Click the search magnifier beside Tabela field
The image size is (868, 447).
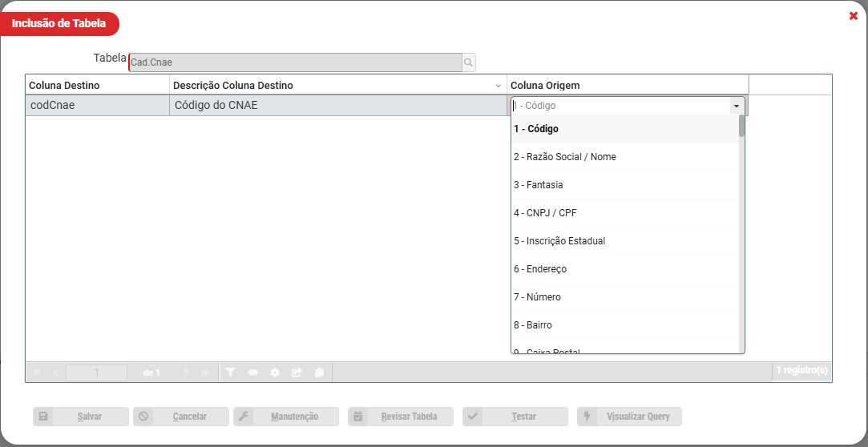[469, 62]
